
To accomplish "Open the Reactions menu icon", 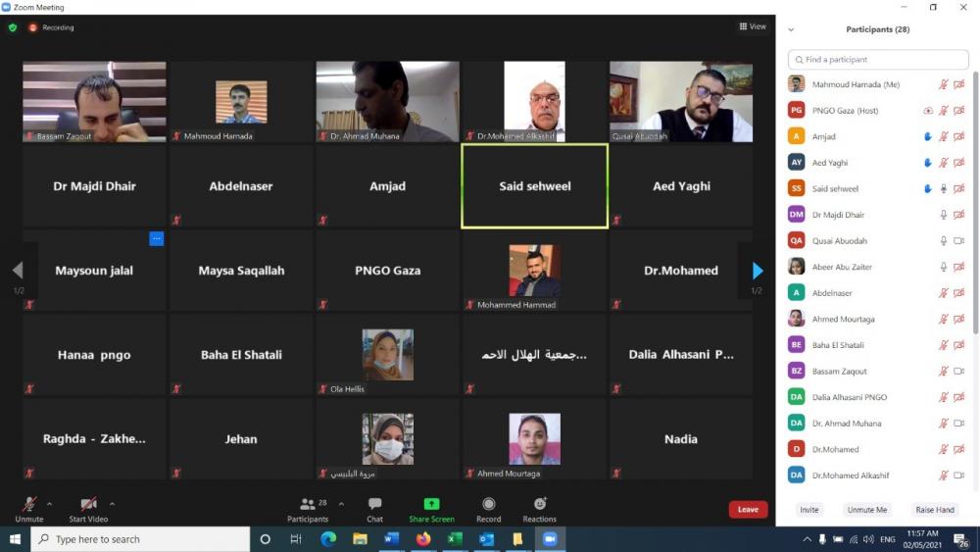I will point(540,504).
